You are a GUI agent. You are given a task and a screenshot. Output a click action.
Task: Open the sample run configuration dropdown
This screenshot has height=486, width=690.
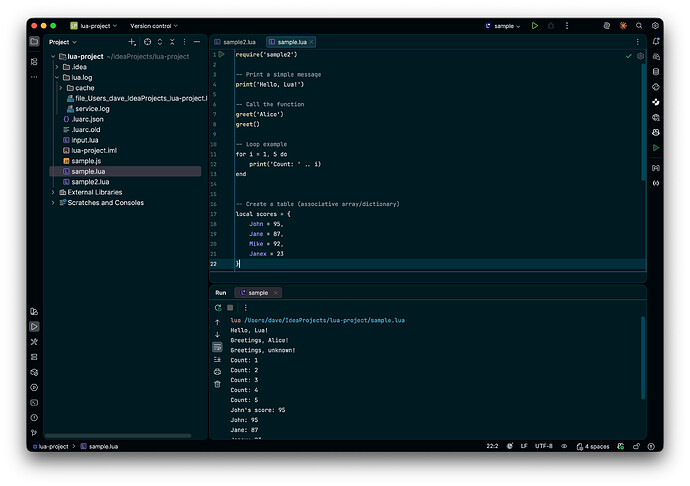[503, 26]
